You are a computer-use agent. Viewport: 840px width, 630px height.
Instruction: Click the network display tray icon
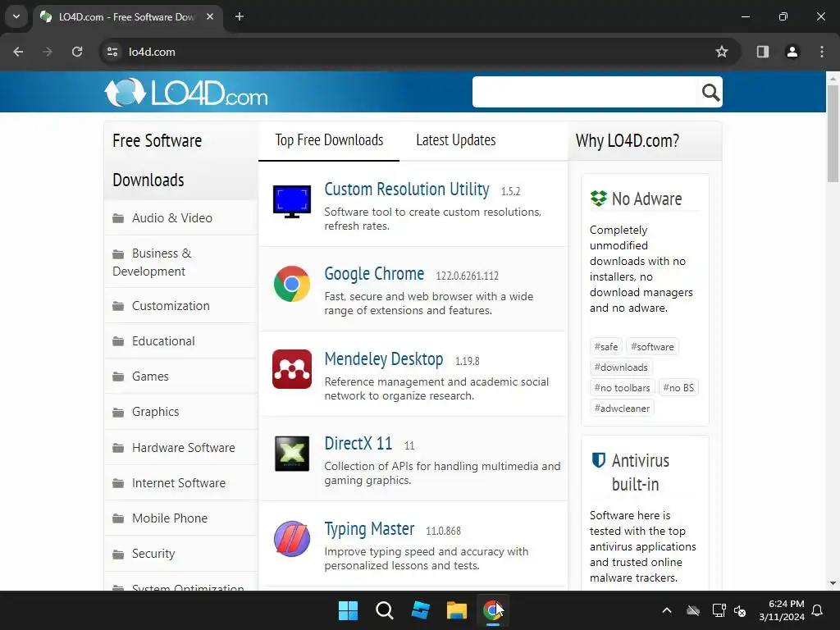(719, 610)
